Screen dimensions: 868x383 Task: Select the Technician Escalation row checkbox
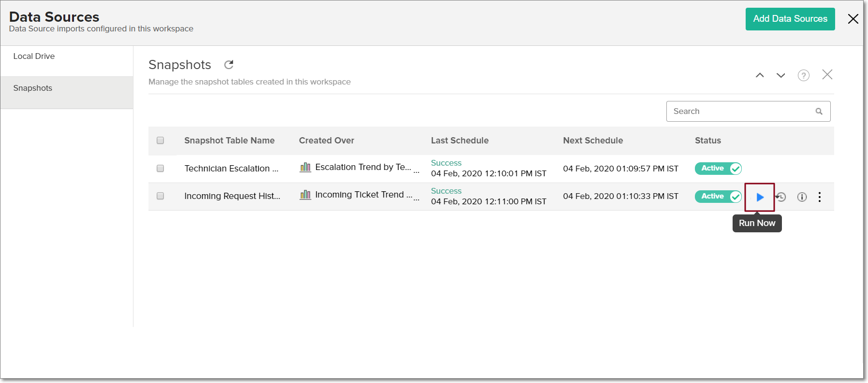point(161,169)
